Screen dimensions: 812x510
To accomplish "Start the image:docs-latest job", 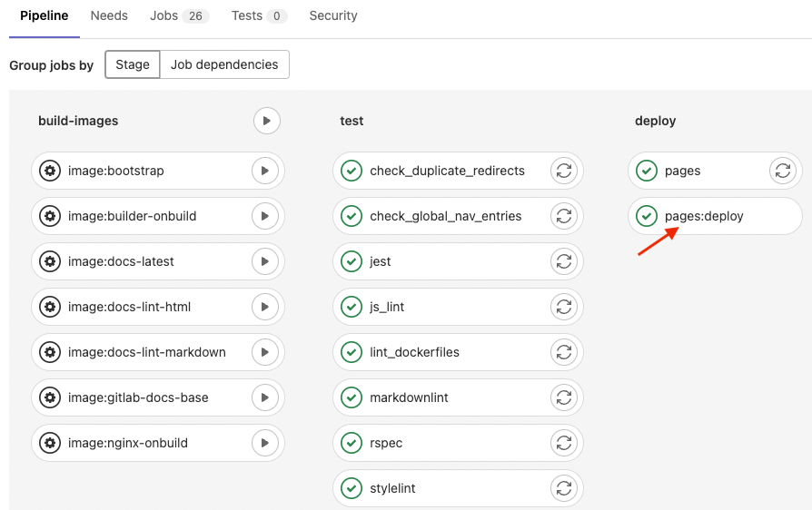I will (x=264, y=261).
